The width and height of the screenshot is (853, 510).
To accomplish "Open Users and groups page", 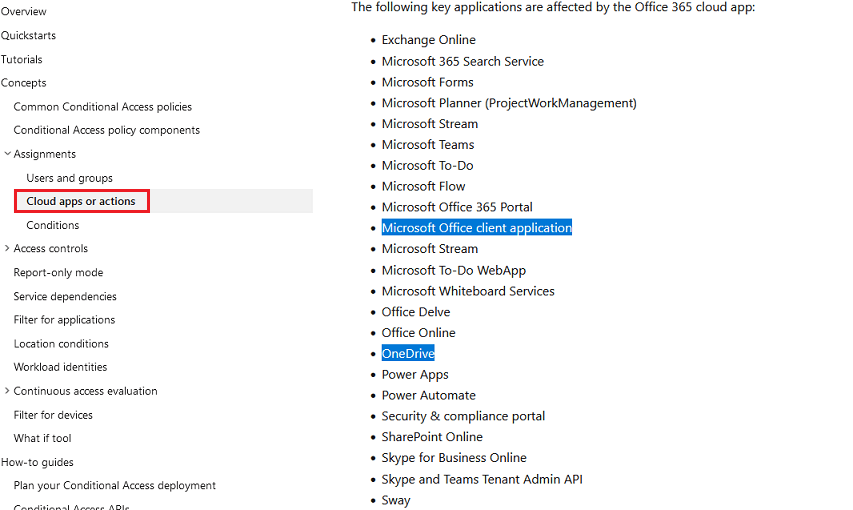I will pos(70,178).
